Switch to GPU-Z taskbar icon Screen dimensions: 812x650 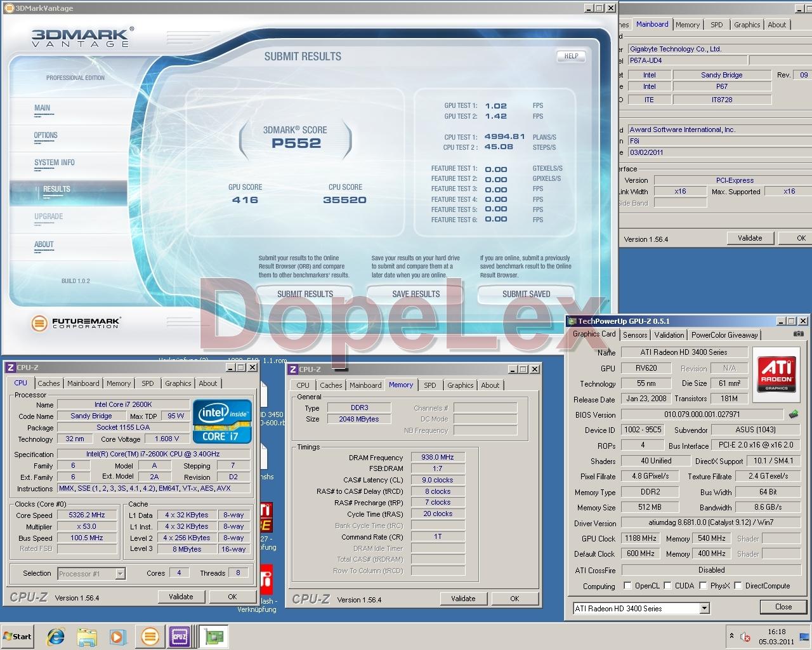[x=214, y=637]
